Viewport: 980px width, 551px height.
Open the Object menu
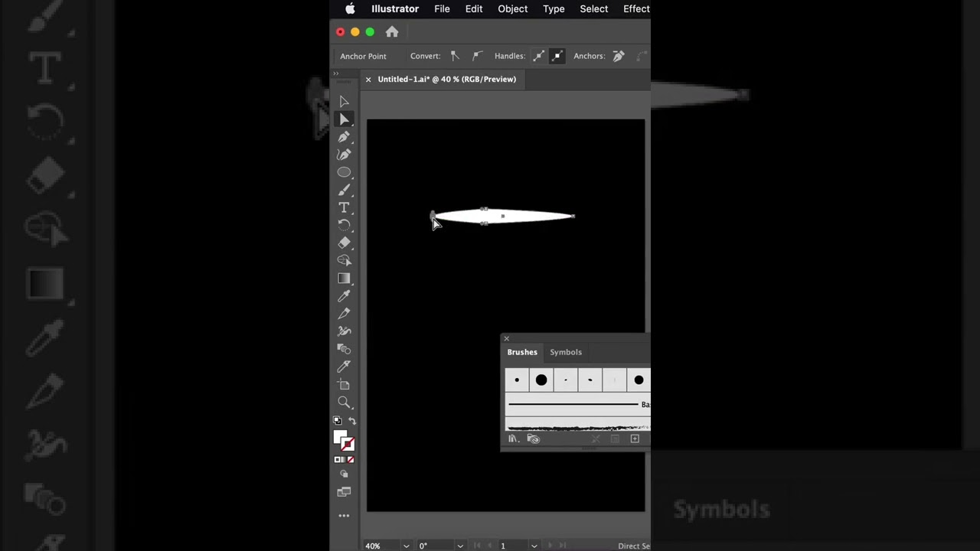coord(513,9)
